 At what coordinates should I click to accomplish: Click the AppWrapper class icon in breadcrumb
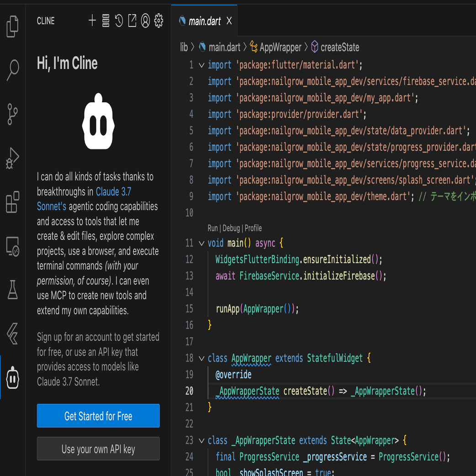(x=254, y=47)
